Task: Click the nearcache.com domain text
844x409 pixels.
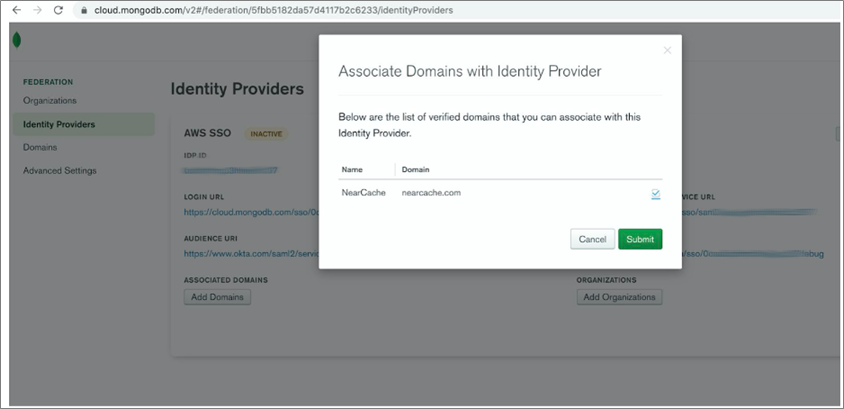Action: [431, 193]
